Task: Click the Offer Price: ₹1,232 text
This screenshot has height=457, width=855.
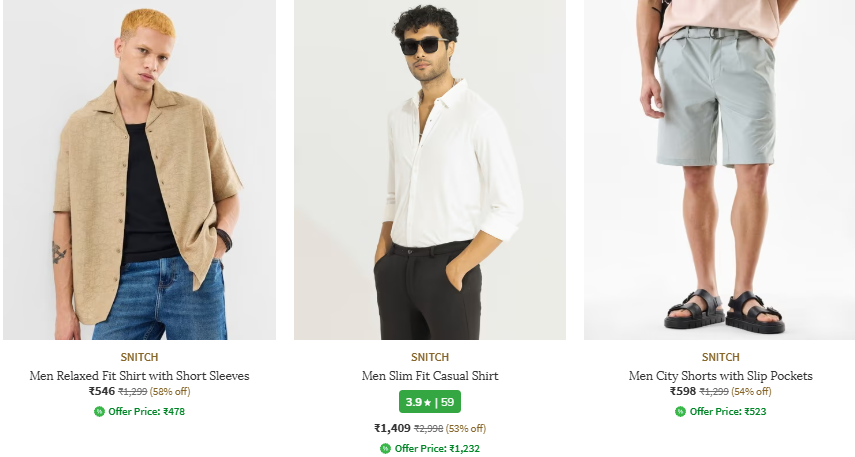Action: point(437,449)
